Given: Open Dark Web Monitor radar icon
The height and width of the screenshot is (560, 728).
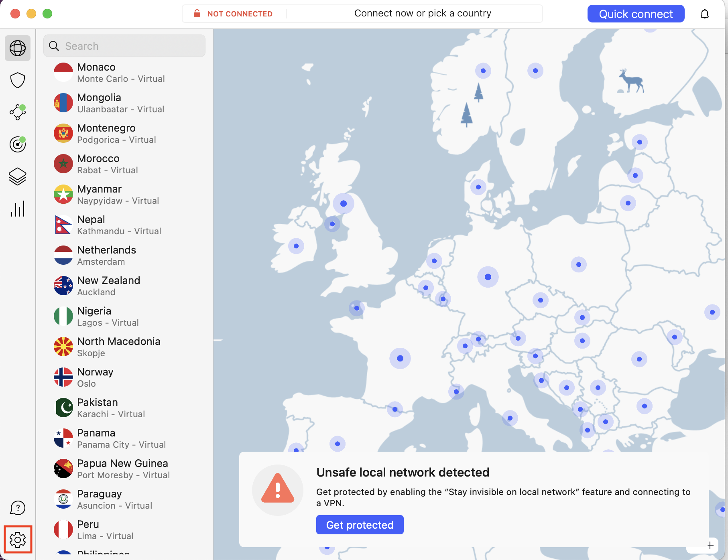Looking at the screenshot, I should click(x=17, y=144).
